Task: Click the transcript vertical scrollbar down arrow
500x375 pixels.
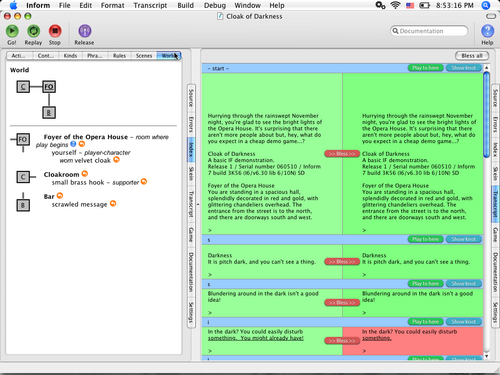Action: (486, 356)
